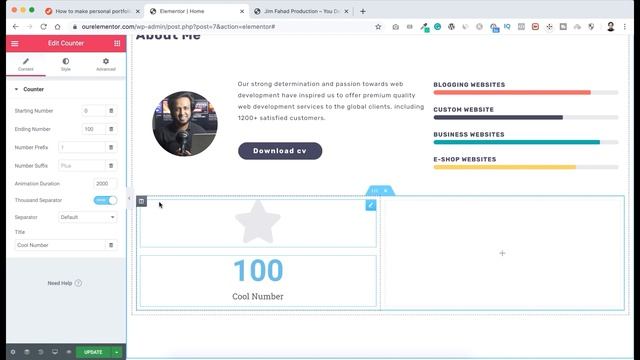Go back in the browser
The height and width of the screenshot is (360, 640).
click(16, 27)
